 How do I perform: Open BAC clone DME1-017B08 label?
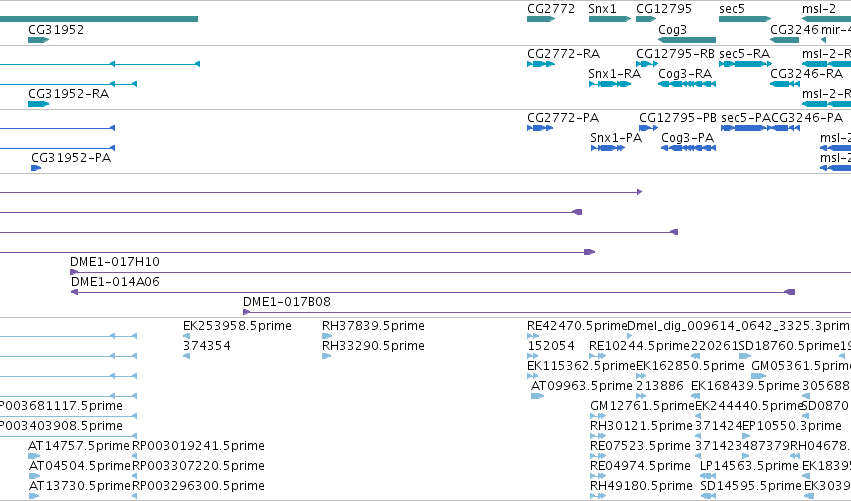(x=287, y=302)
